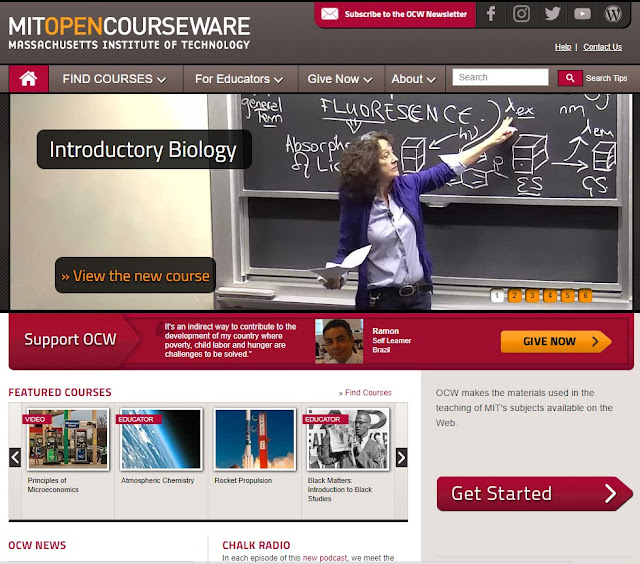
Task: Open the MIT OCW Facebook page icon
Action: click(x=491, y=13)
